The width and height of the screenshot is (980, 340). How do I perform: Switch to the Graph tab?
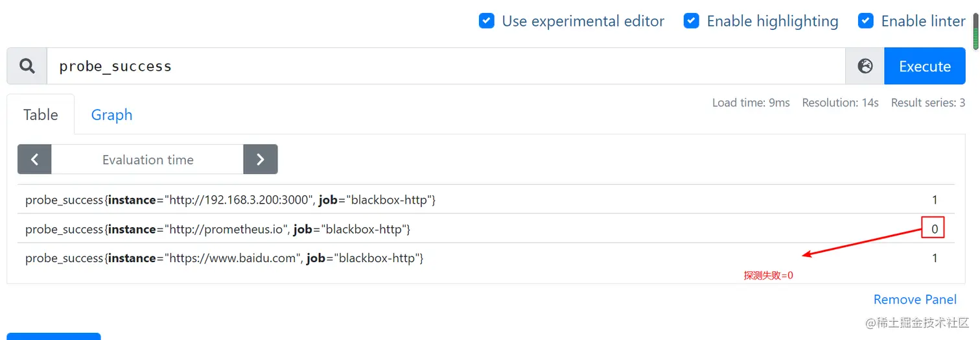111,115
